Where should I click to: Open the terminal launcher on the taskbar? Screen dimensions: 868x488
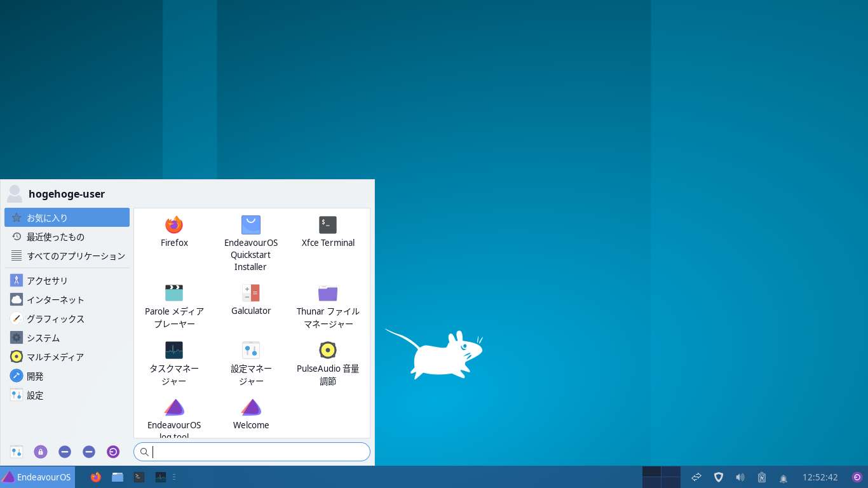[x=139, y=477]
